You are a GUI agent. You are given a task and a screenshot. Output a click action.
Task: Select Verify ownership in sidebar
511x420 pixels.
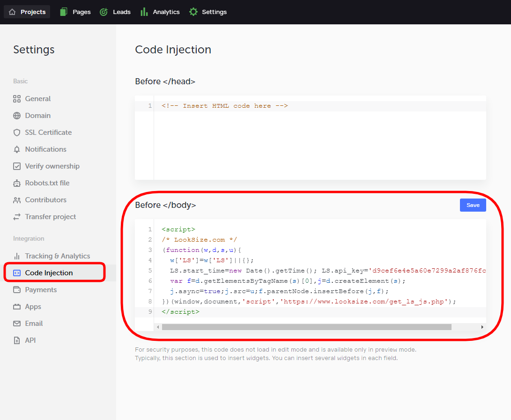[x=46, y=166]
